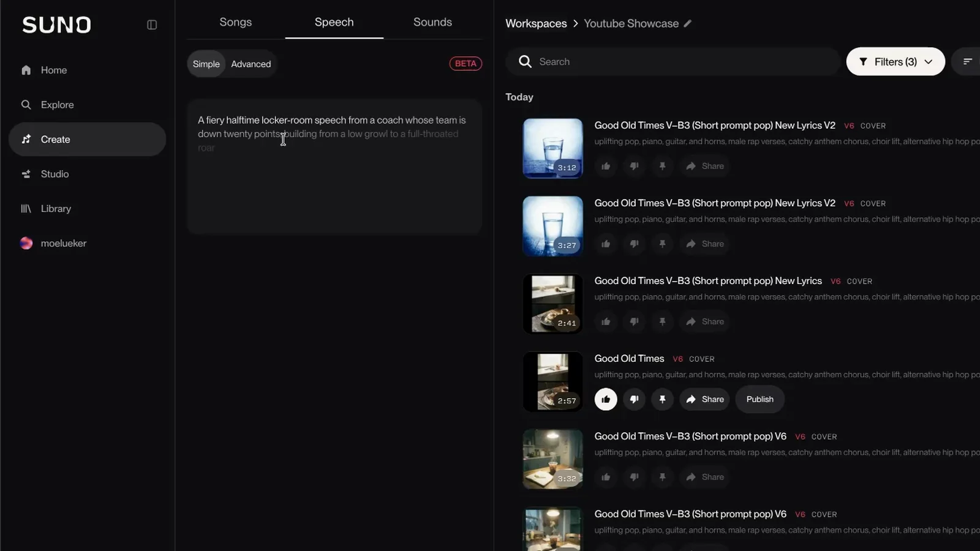Screen dimensions: 980x551
Task: Click the BETA badge
Action: [466, 64]
